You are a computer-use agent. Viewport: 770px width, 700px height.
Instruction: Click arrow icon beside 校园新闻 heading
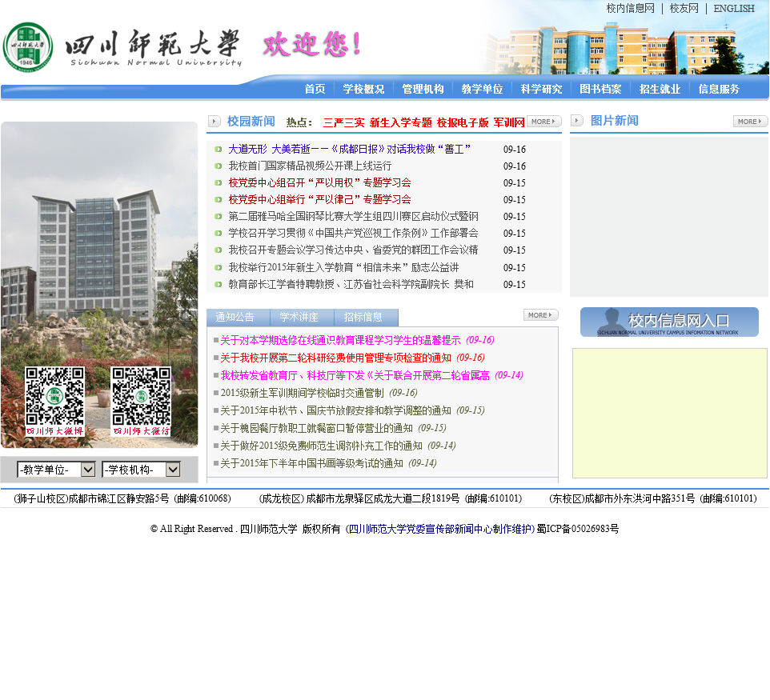214,121
